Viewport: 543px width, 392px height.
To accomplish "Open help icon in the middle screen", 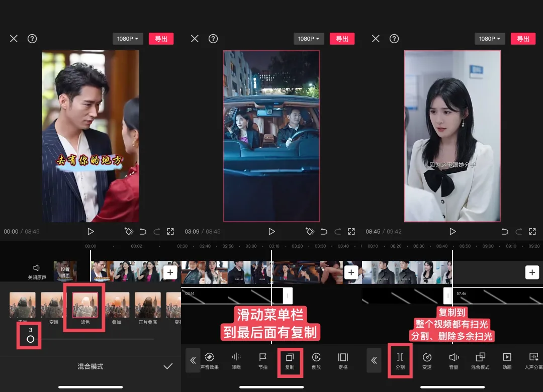I will pos(213,39).
